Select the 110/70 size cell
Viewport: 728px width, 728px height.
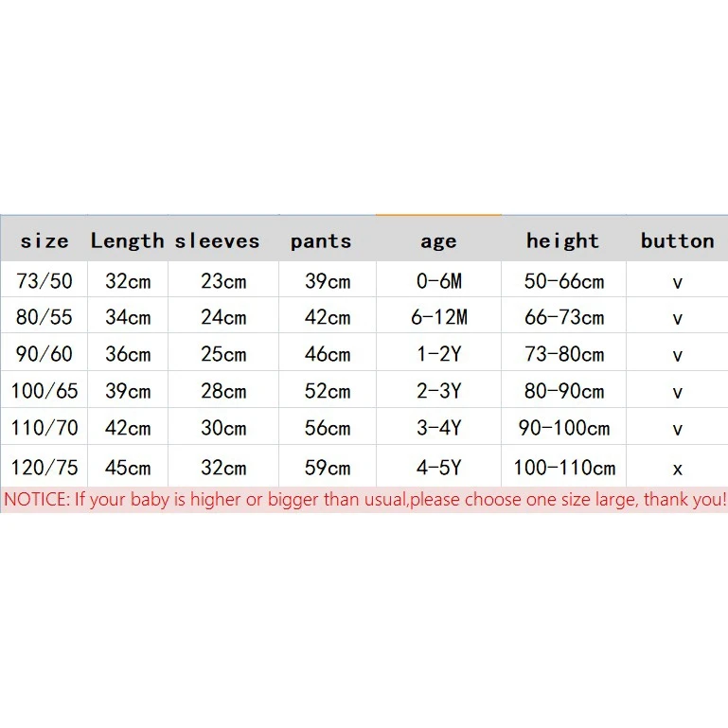click(44, 427)
